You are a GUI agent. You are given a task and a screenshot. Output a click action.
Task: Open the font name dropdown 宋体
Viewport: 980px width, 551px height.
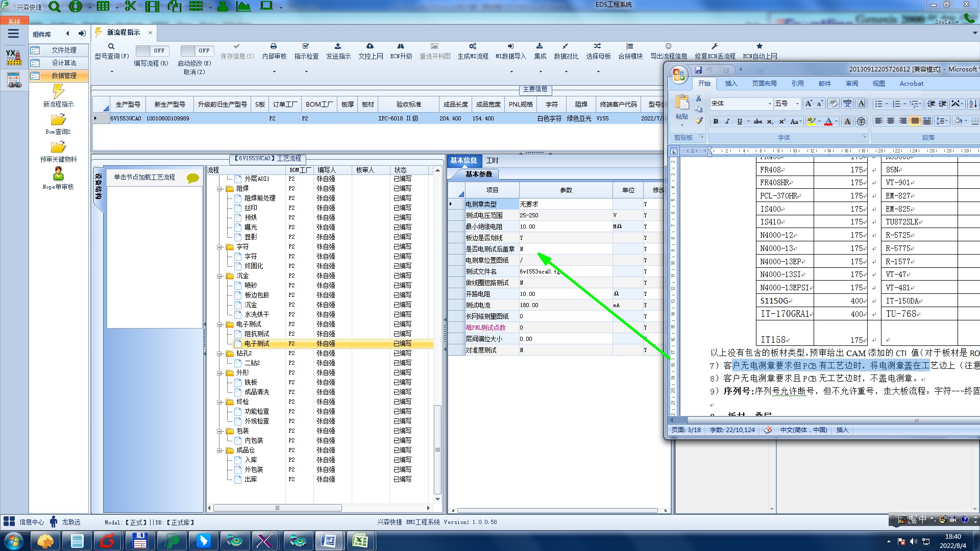[770, 104]
